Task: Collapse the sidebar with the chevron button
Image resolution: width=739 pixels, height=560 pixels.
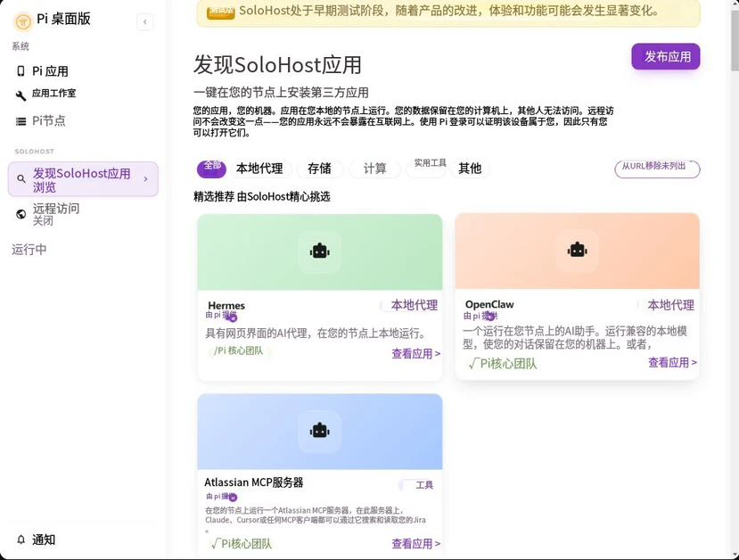Action: coord(144,21)
